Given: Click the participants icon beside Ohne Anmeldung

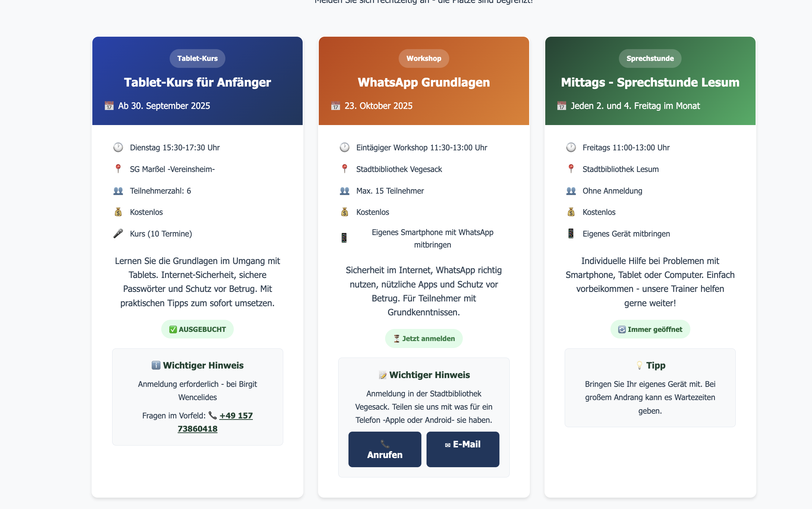Looking at the screenshot, I should click(571, 191).
